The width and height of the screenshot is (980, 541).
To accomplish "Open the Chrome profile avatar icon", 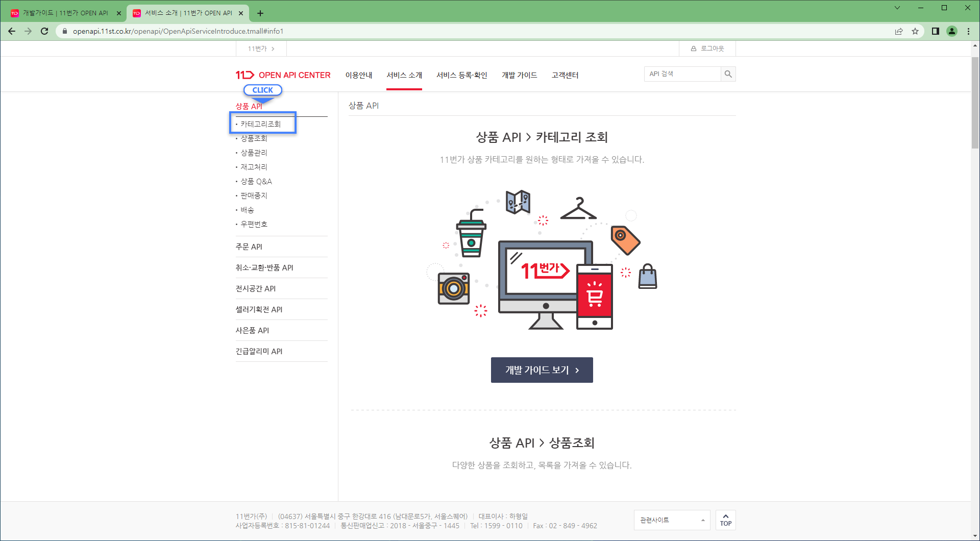I will (952, 31).
